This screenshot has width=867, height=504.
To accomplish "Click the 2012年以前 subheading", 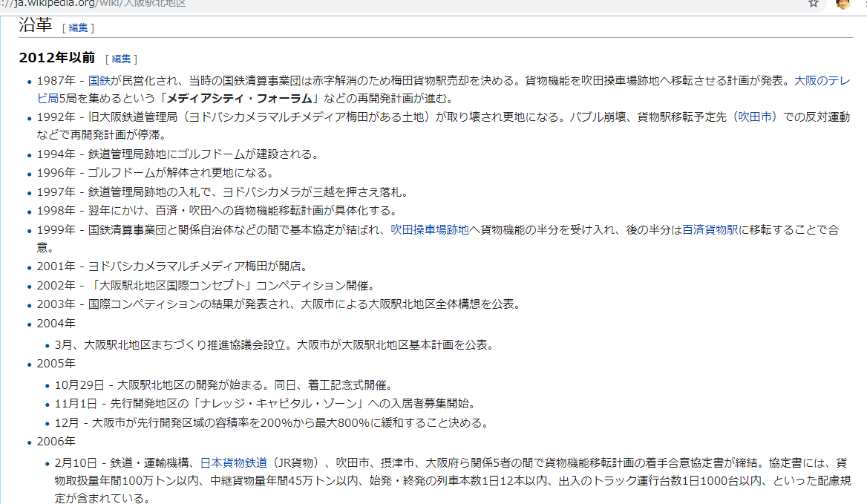I will pos(57,57).
